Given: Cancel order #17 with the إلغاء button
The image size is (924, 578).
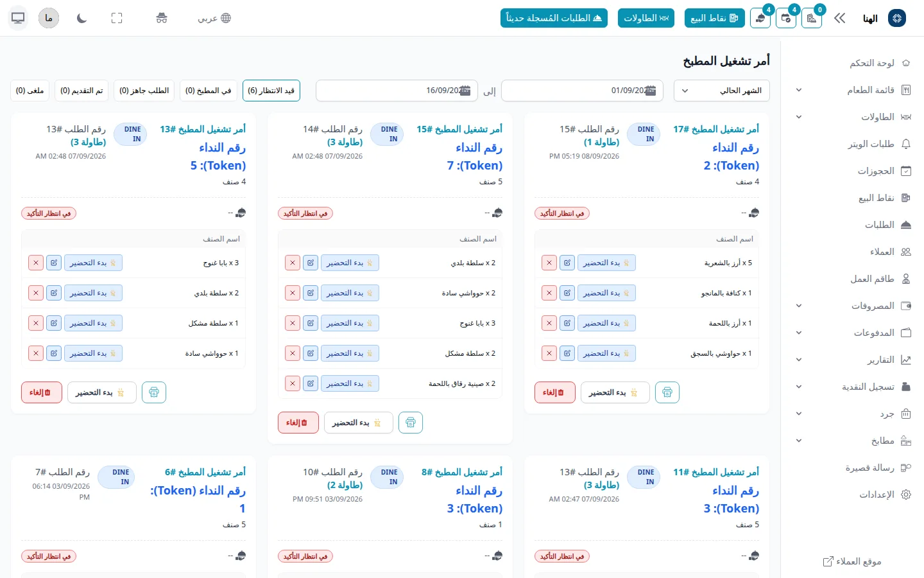Looking at the screenshot, I should click(555, 392).
